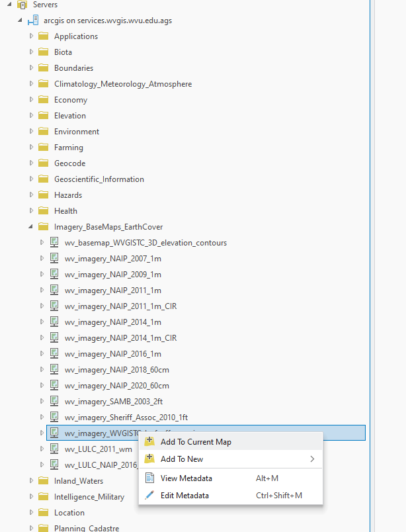Select the Planning_Cadastre folder
406x532 pixels.
tap(87, 528)
